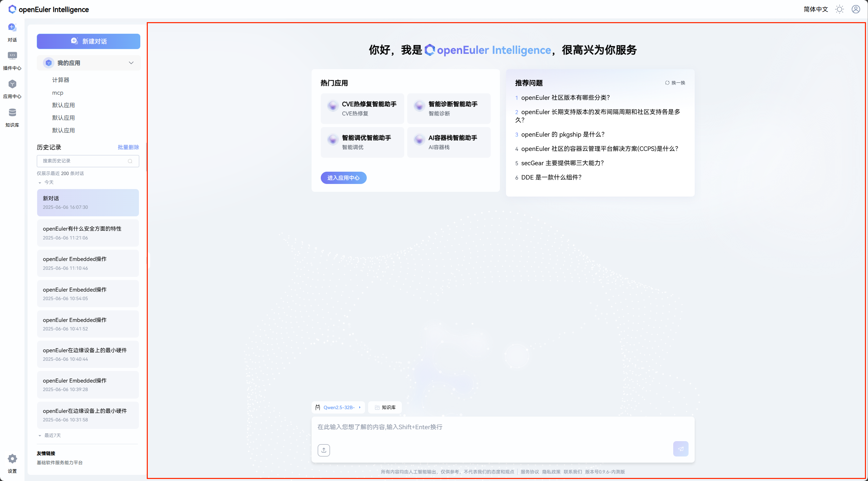Click 进入应用中心 button

coord(344,178)
